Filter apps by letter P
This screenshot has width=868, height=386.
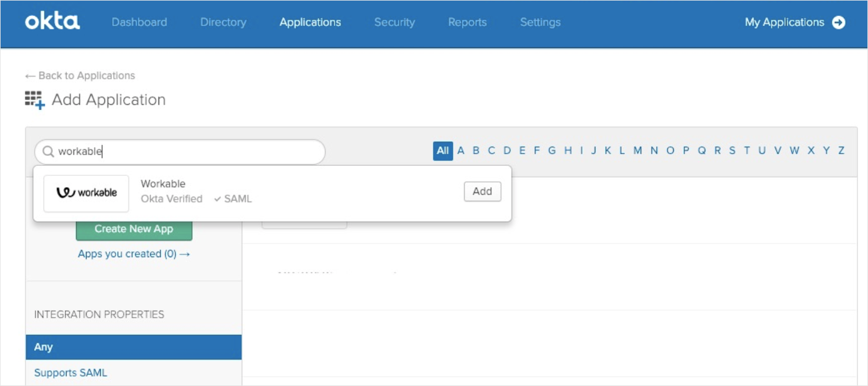686,151
